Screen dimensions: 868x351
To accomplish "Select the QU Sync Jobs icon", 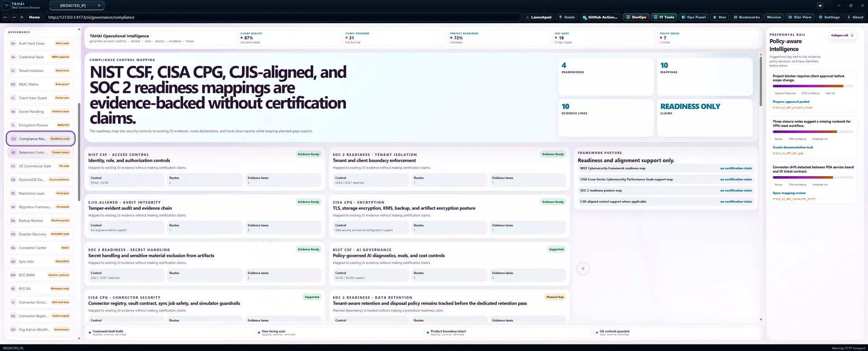I will click(x=13, y=261).
